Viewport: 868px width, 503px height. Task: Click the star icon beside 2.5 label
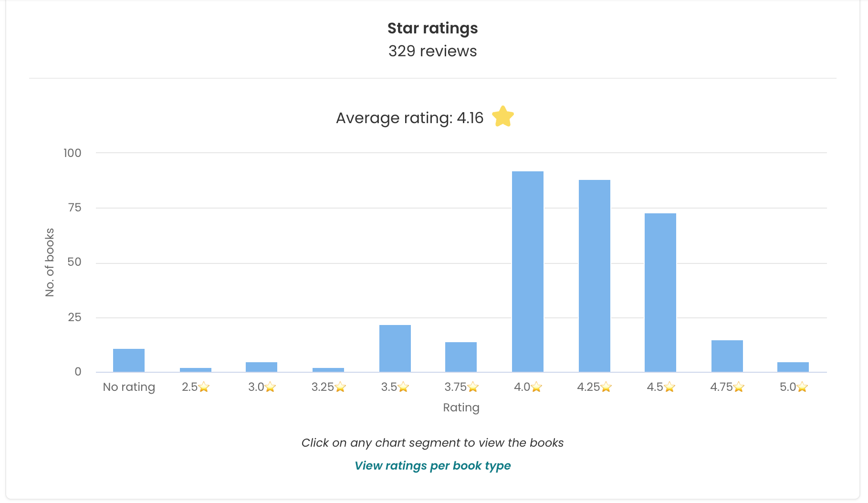(204, 387)
